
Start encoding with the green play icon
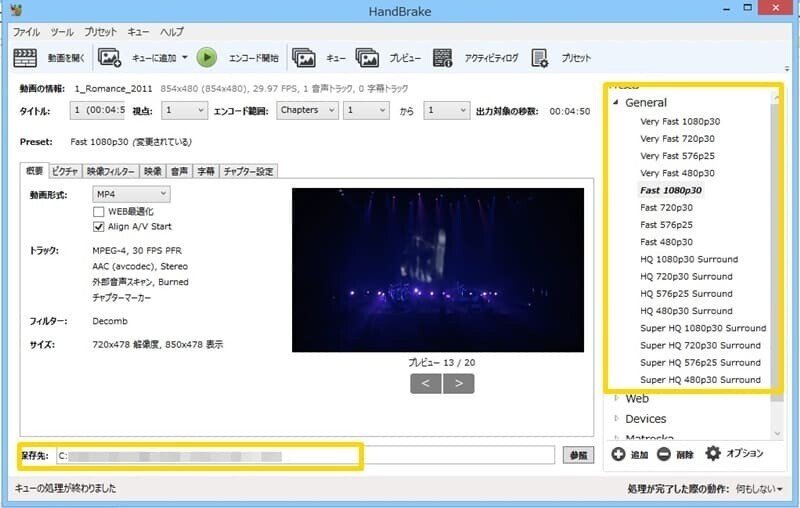click(x=207, y=57)
